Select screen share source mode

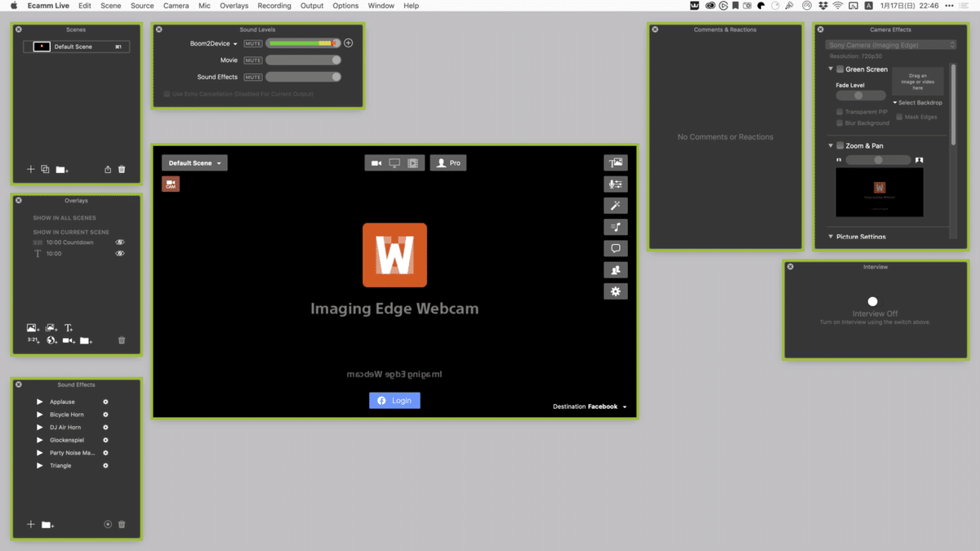[x=394, y=163]
